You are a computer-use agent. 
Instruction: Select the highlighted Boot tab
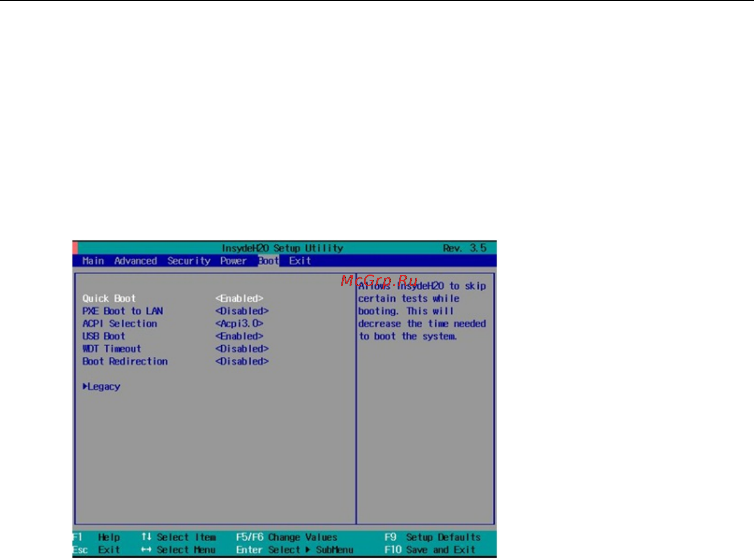pyautogui.click(x=268, y=261)
